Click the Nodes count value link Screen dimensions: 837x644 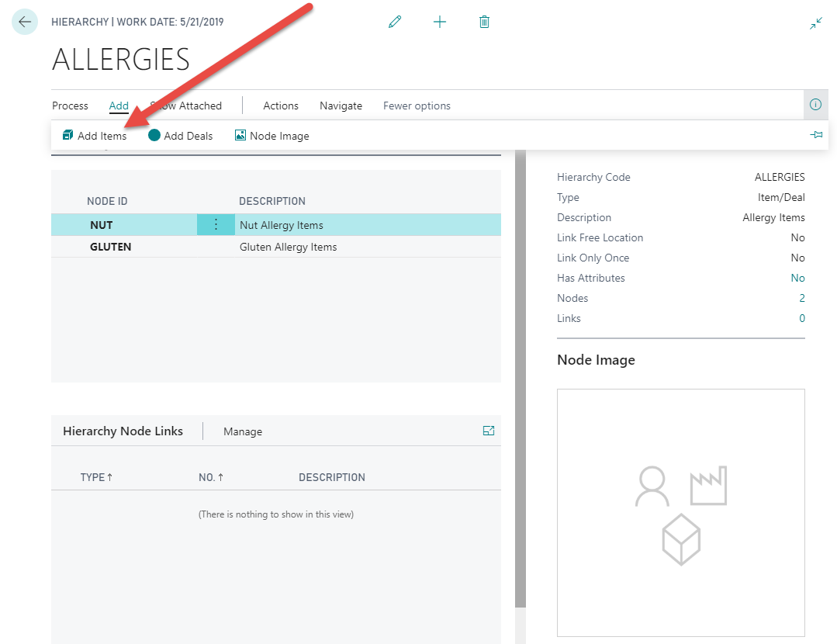tap(801, 298)
